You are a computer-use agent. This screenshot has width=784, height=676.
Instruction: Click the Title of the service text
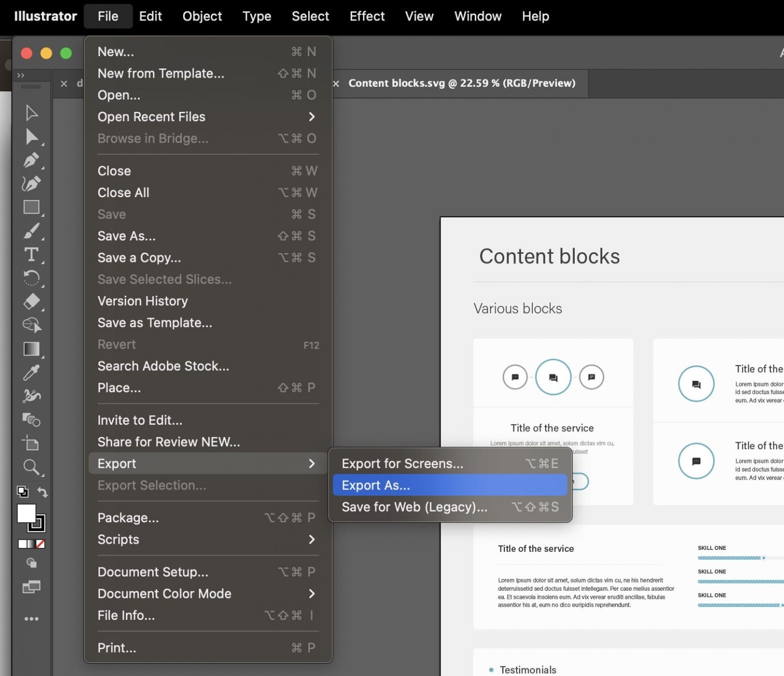(552, 428)
